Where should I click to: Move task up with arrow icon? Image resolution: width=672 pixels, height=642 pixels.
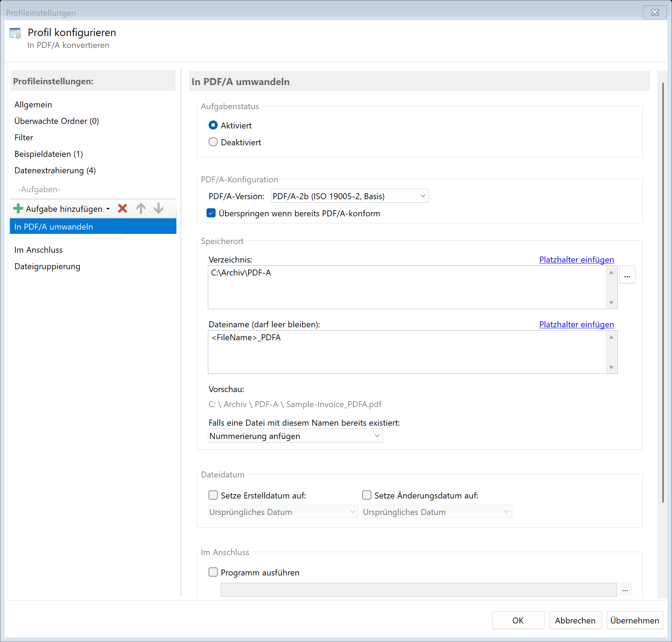(141, 209)
